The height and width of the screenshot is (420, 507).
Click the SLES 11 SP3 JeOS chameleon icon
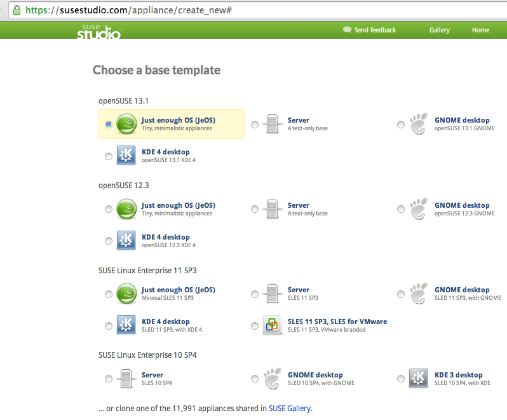(126, 294)
